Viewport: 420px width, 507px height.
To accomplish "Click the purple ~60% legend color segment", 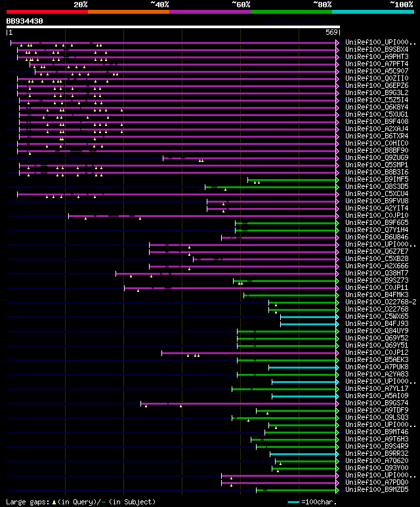I will pos(210,12).
